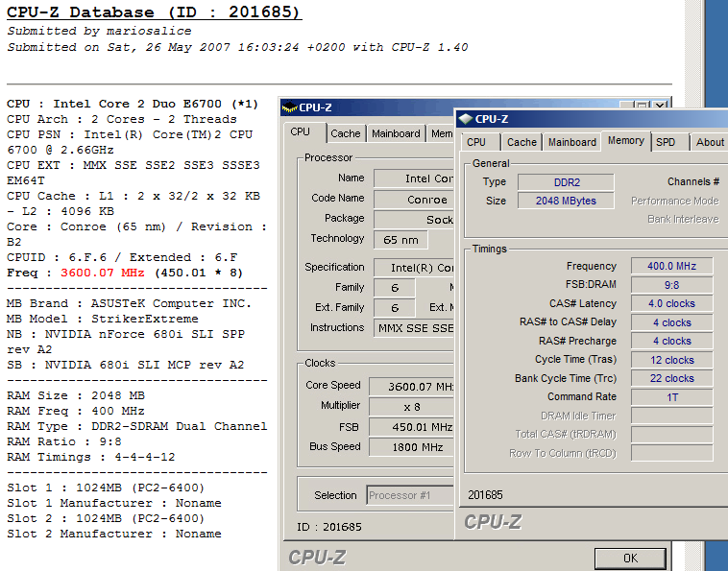Click the CPU-Z Database ID 201685 heading link
Image resolution: width=728 pixels, height=571 pixels.
pyautogui.click(x=154, y=12)
